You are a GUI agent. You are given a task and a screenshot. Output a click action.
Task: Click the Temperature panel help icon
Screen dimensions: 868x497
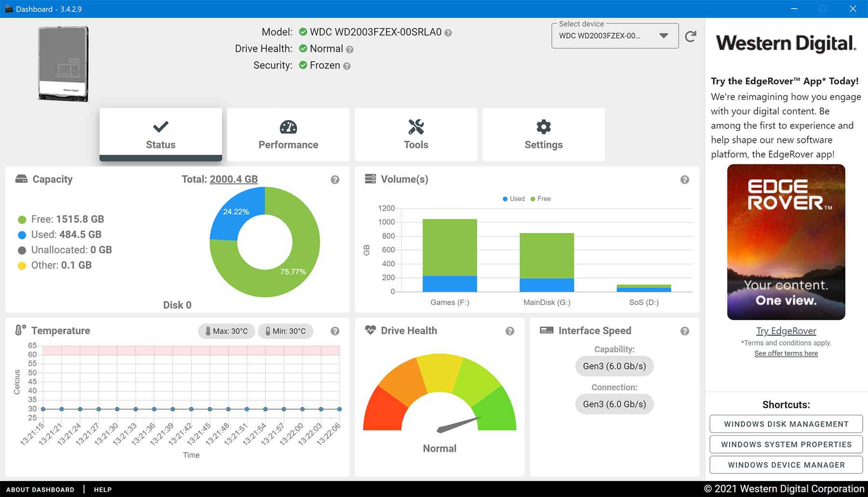335,331
